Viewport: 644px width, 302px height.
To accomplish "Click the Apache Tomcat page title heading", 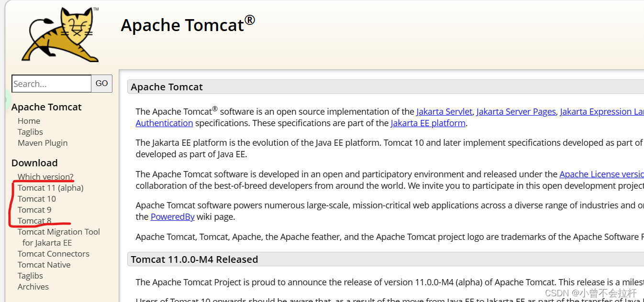I will (x=188, y=24).
